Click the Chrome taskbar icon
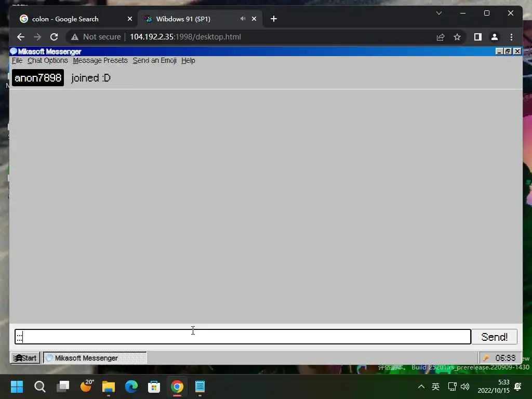Screen dimensions: 532x399 pyautogui.click(x=177, y=387)
